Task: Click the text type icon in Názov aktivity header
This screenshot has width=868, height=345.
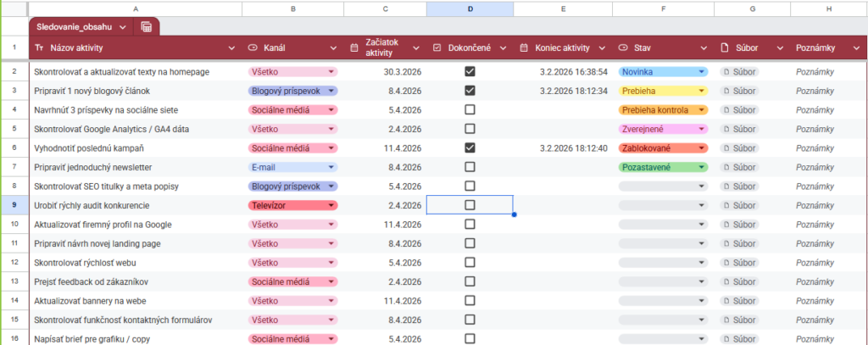Action: pos(39,48)
